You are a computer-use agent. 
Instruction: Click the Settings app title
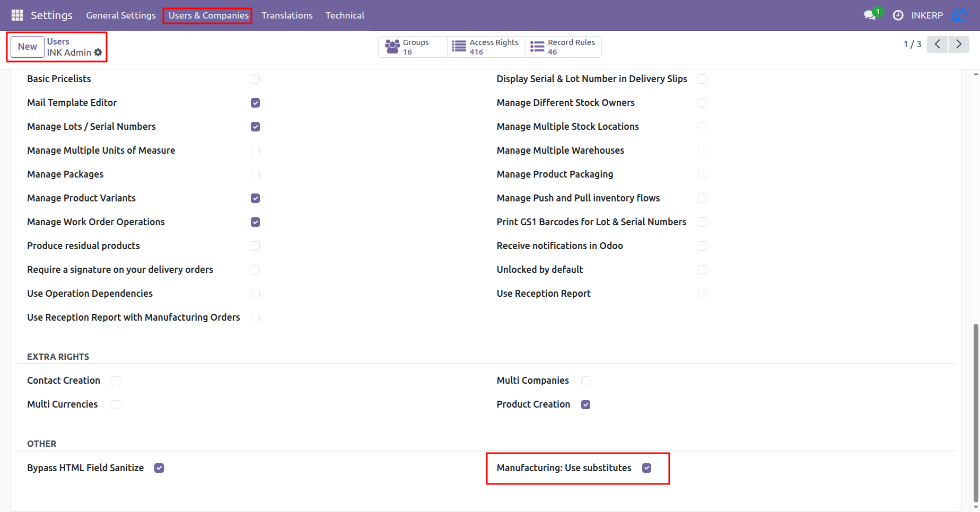[x=51, y=15]
